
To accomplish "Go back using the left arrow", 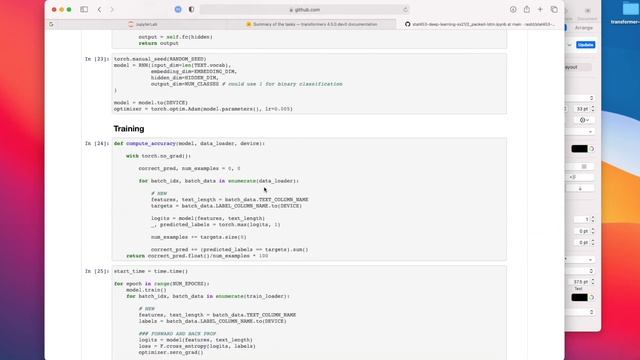I will [100, 9].
